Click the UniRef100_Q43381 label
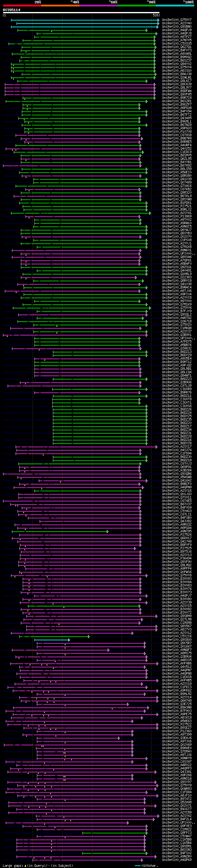This screenshot has width=197, height=868. click(x=177, y=772)
